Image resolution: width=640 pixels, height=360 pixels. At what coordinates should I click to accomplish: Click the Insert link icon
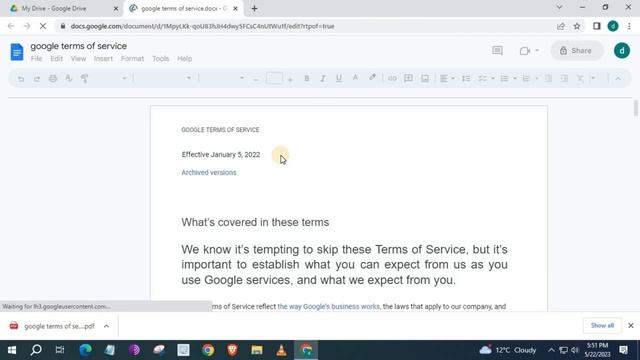[x=392, y=78]
